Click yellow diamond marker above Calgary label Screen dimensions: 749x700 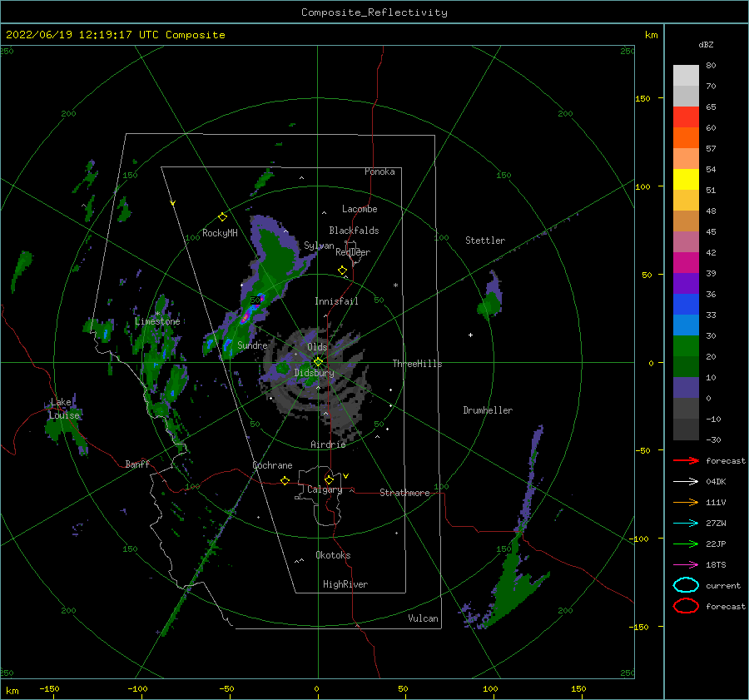coord(329,479)
